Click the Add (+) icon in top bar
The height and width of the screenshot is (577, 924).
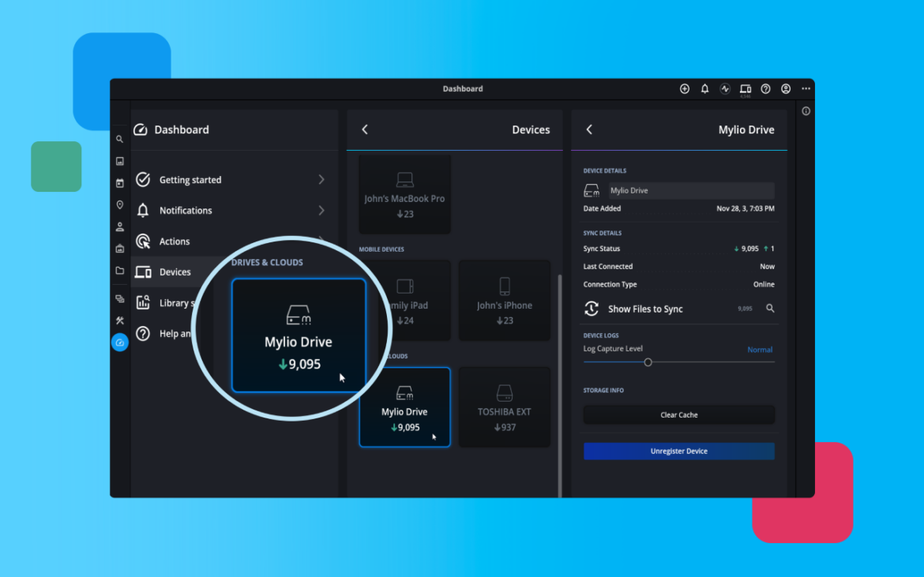tap(685, 88)
